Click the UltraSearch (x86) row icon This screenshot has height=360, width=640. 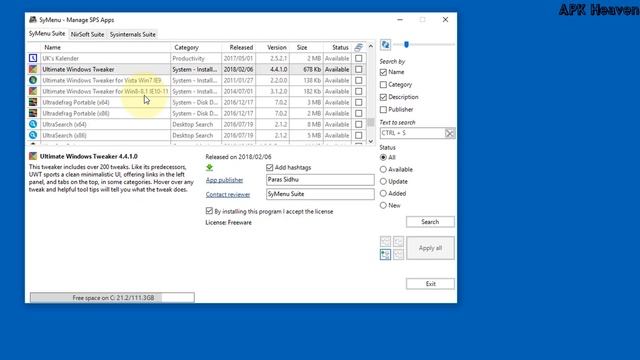33,136
